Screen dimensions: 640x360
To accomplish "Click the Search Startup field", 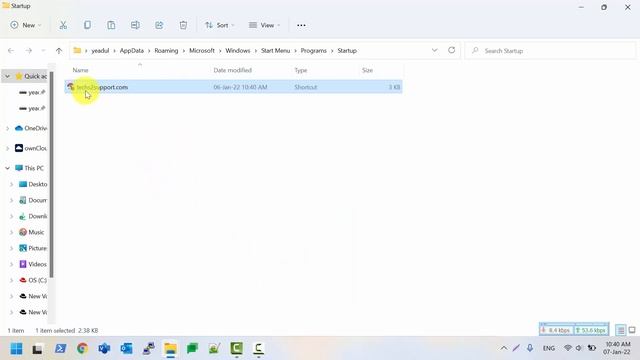I will click(x=550, y=51).
